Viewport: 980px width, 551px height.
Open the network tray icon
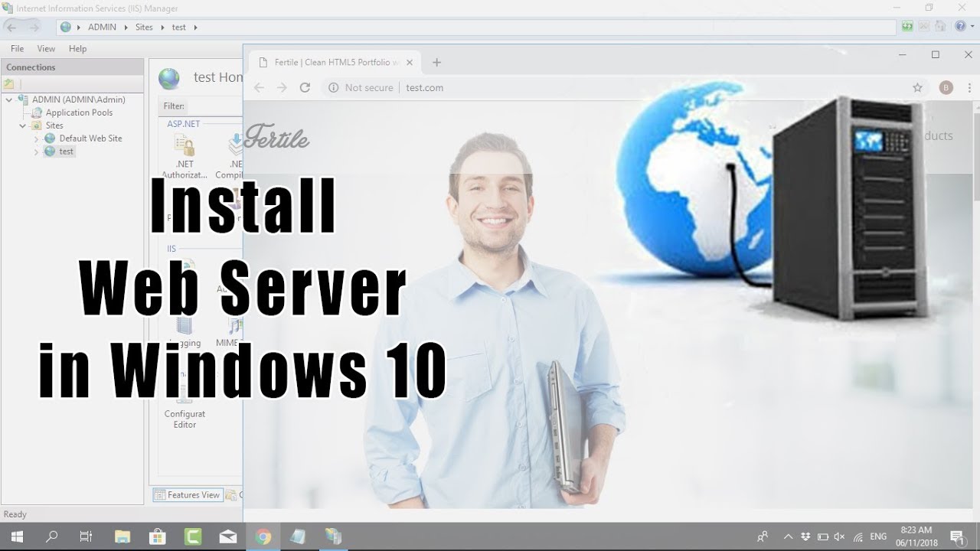pos(858,536)
